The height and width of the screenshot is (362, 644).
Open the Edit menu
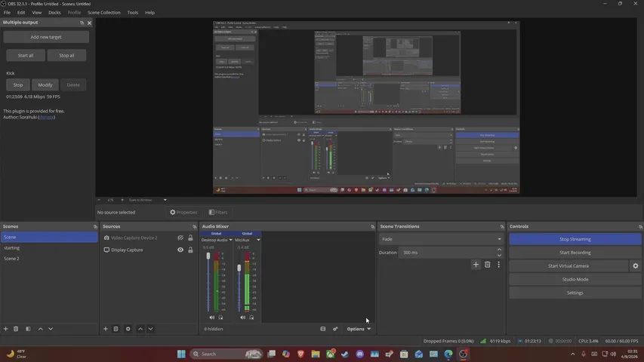pos(21,12)
